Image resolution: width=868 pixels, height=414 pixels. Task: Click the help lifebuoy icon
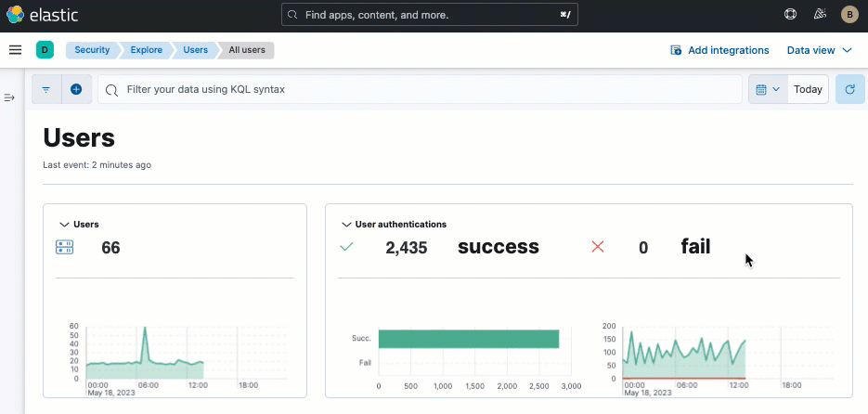click(790, 15)
